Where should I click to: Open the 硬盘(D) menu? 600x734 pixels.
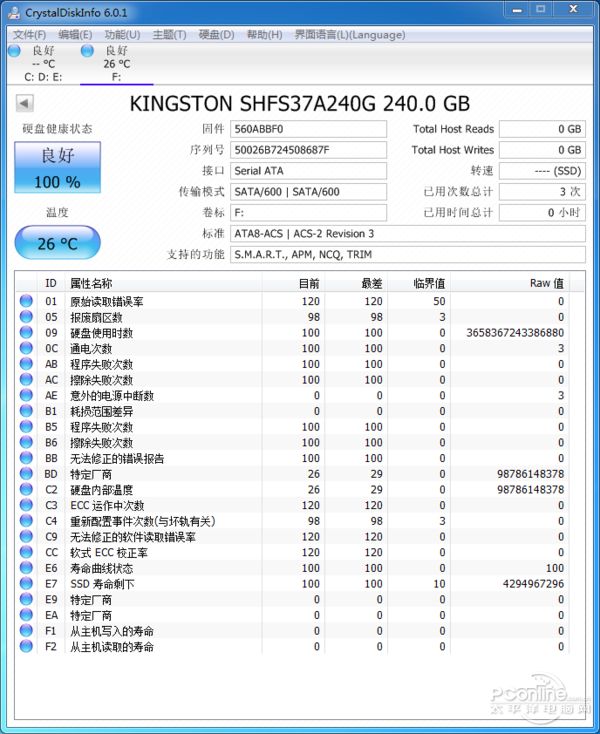[x=216, y=35]
